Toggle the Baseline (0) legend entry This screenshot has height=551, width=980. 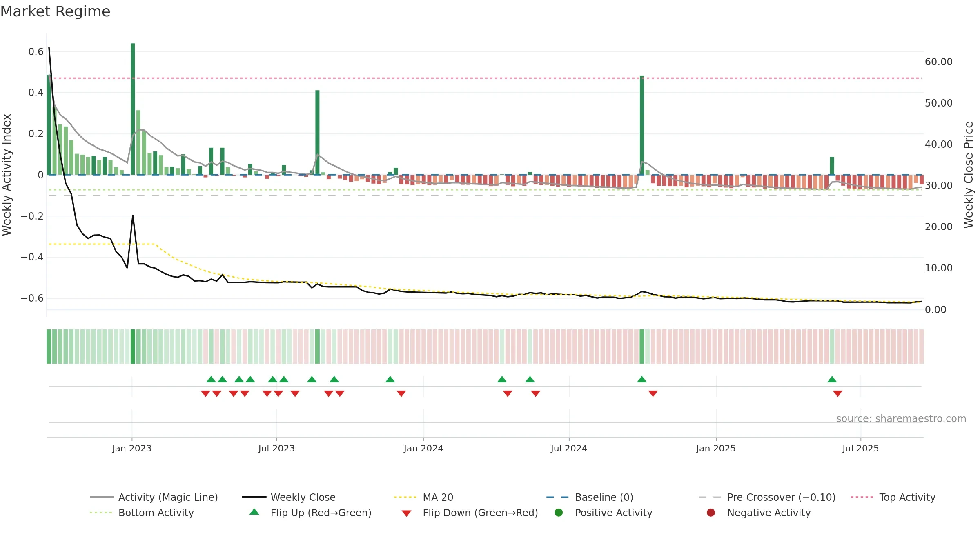(590, 497)
